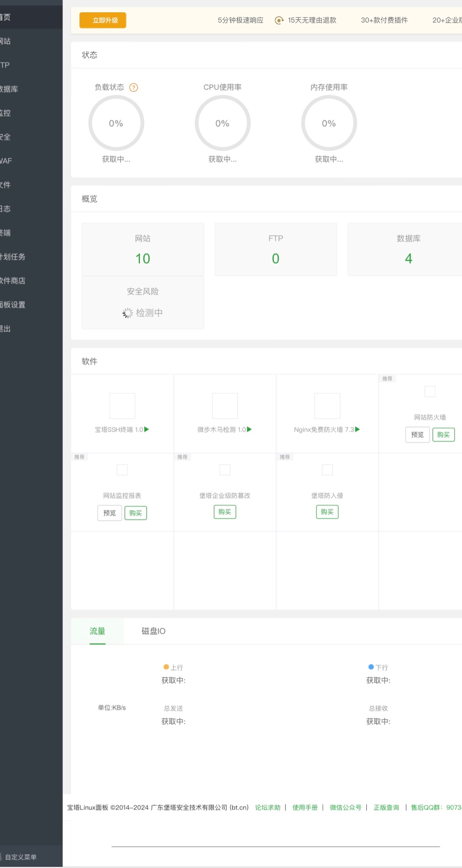Click 购买 button under 网站防火墙
Image resolution: width=462 pixels, height=868 pixels.
pyautogui.click(x=443, y=435)
